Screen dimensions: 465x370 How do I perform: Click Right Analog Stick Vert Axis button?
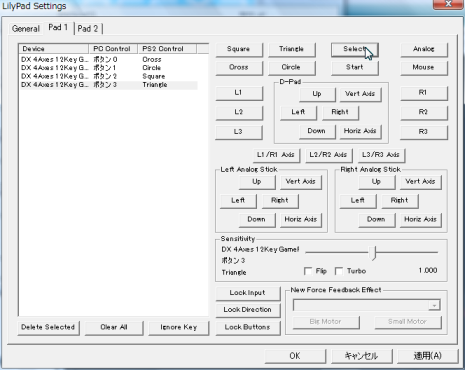tap(421, 182)
